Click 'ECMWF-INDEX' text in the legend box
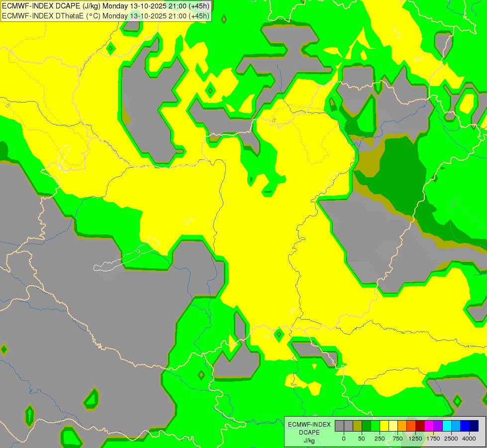 pos(309,425)
